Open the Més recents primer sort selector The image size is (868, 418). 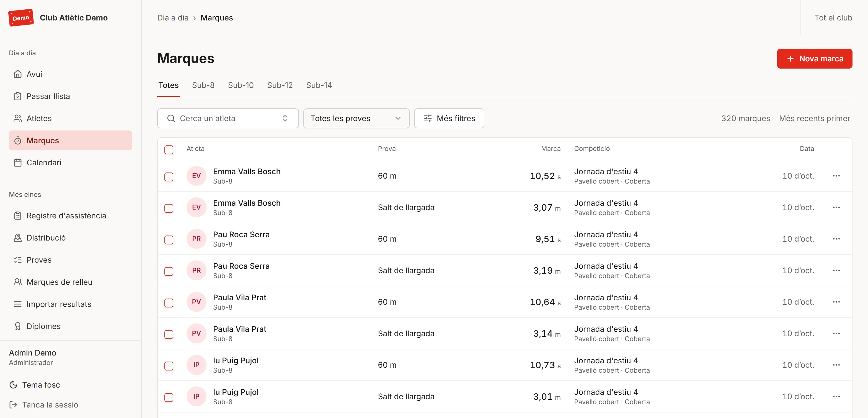tap(814, 119)
